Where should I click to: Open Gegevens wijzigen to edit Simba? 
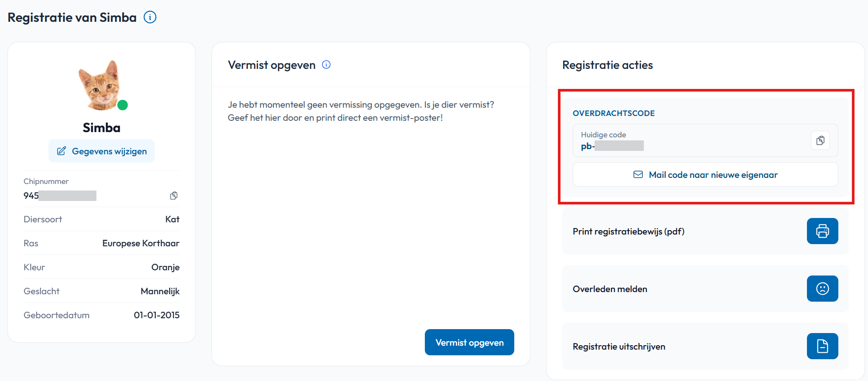click(102, 151)
